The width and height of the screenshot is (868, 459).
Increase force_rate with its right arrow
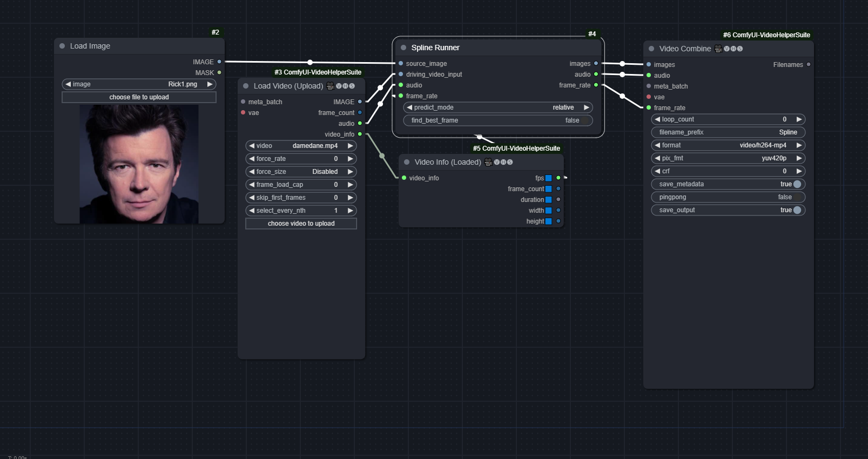351,159
